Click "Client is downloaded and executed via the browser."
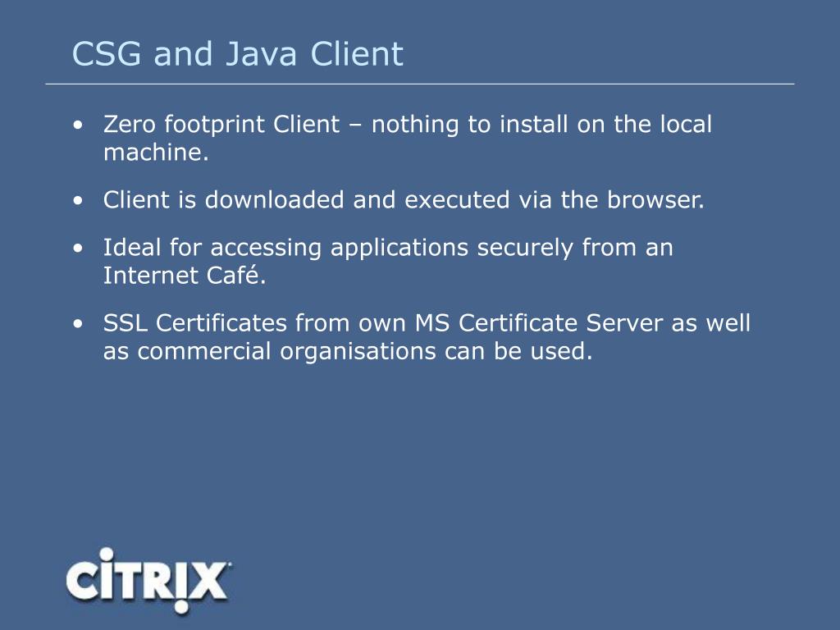 pyautogui.click(x=404, y=200)
